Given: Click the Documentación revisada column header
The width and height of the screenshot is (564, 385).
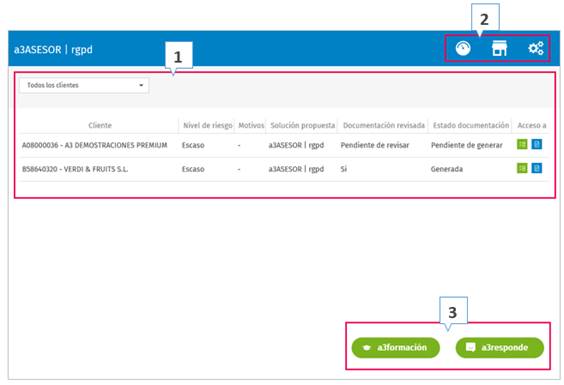Looking at the screenshot, I should (x=384, y=125).
